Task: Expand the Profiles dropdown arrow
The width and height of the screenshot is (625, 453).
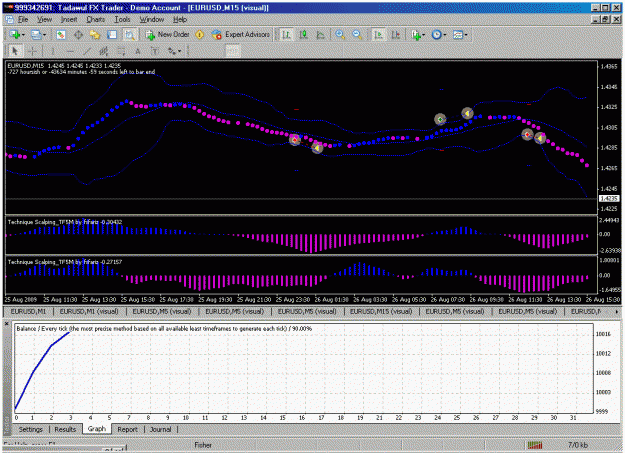Action: (44, 35)
